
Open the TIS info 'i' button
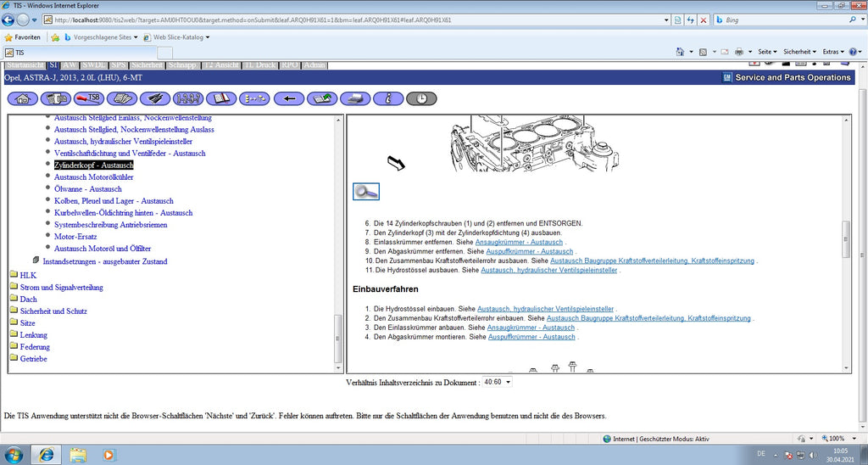point(388,98)
